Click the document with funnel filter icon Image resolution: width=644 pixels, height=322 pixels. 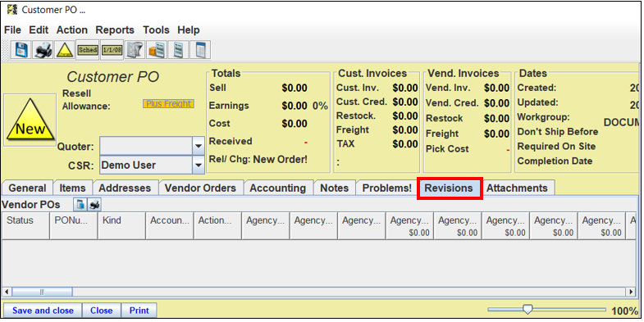pyautogui.click(x=135, y=50)
